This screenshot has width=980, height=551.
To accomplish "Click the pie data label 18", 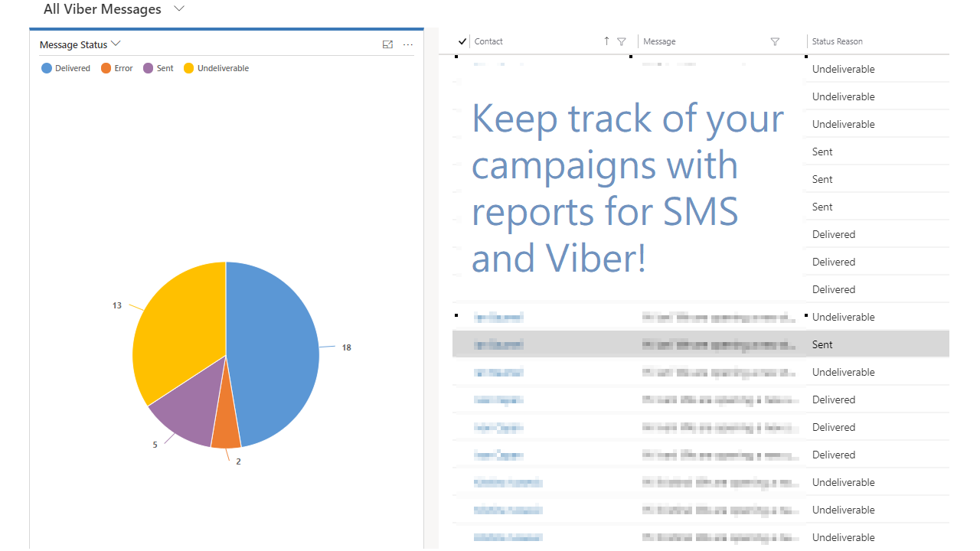I will (347, 347).
